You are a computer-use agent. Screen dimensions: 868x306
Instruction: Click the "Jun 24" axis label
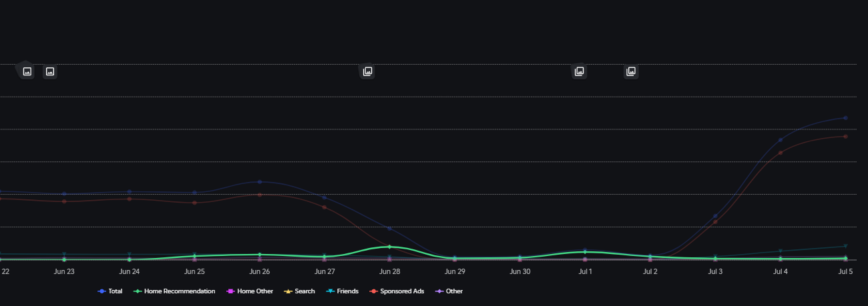point(130,272)
